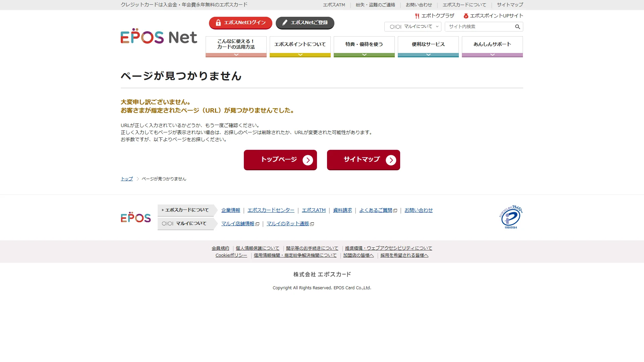The height and width of the screenshot is (362, 644).
Task: Click the arrow circle on トップページ button
Action: 308,160
